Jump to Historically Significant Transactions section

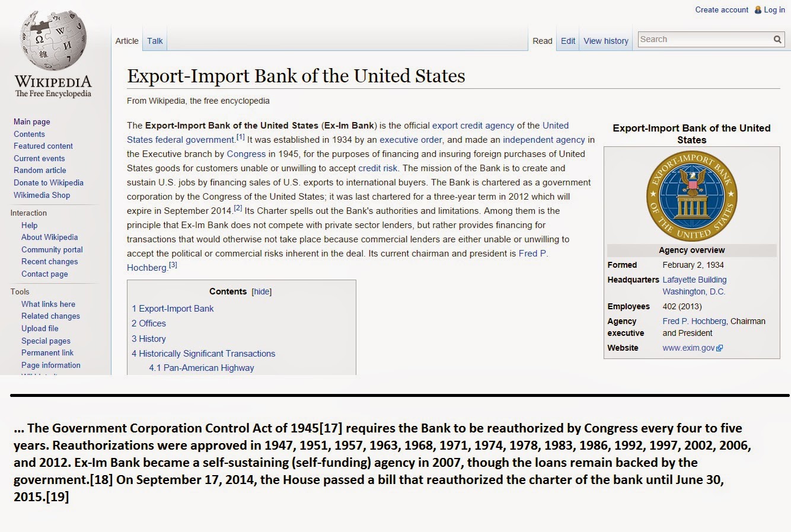(203, 354)
